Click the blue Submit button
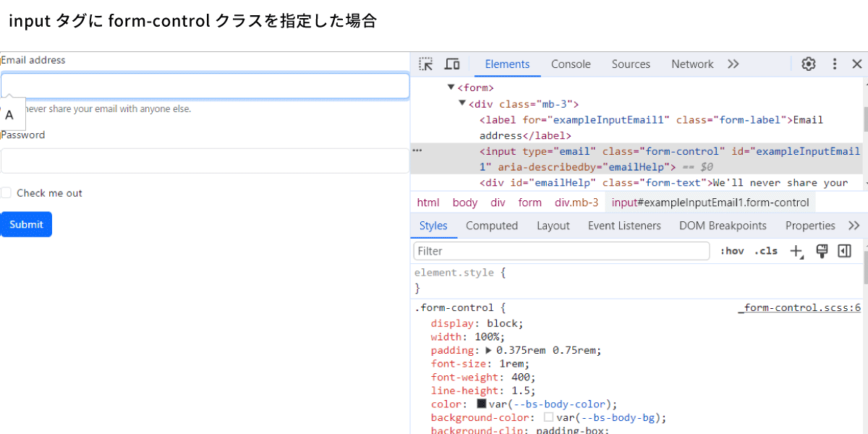 [x=26, y=224]
